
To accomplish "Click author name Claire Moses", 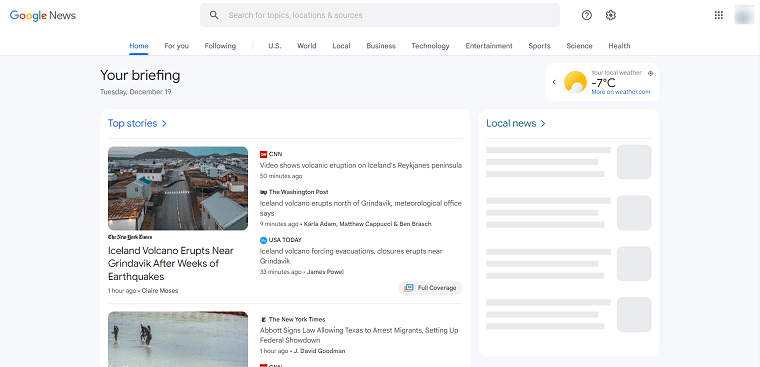I will [x=160, y=291].
